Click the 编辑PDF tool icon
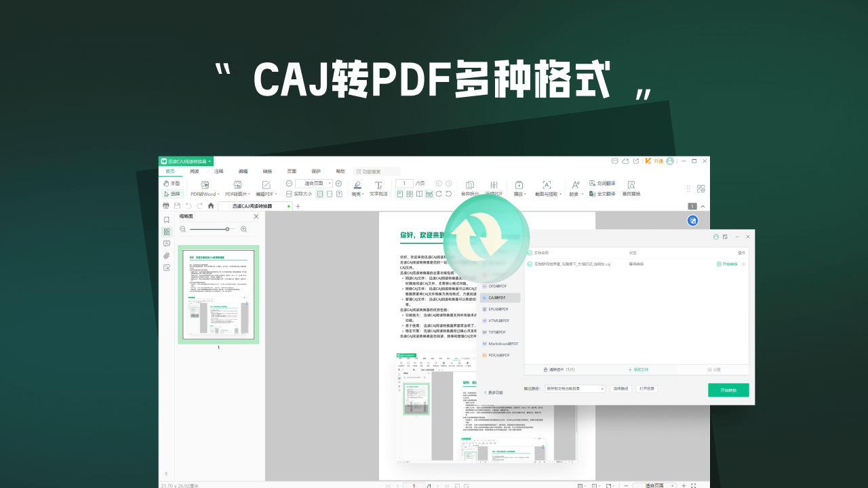Viewport: 868px width, 488px height. [x=267, y=184]
